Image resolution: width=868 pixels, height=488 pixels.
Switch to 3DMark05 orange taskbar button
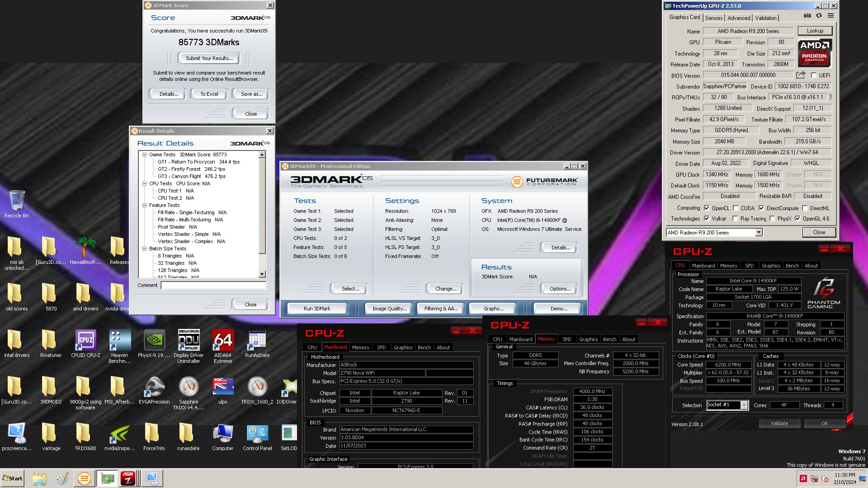click(84, 478)
